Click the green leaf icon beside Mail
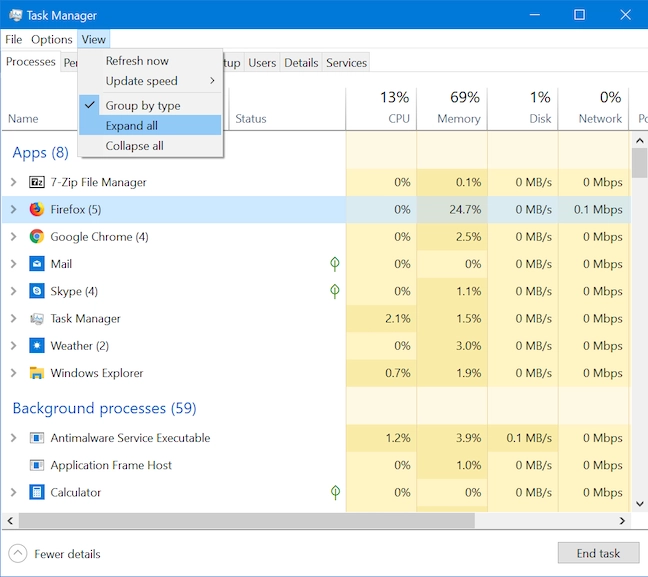The width and height of the screenshot is (648, 577). tap(335, 264)
